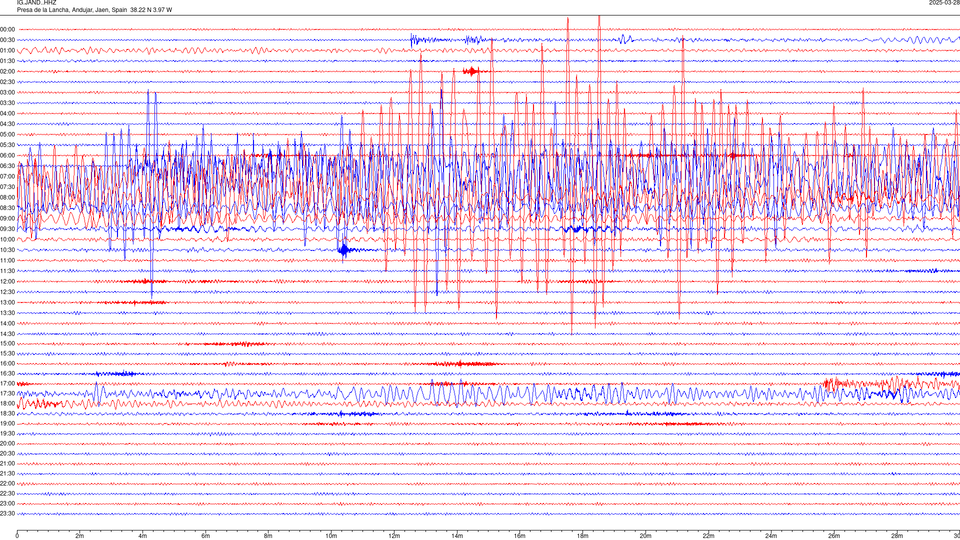Image resolution: width=960 pixels, height=540 pixels.
Task: Click the '23:00' trace label
Action: pos(7,504)
